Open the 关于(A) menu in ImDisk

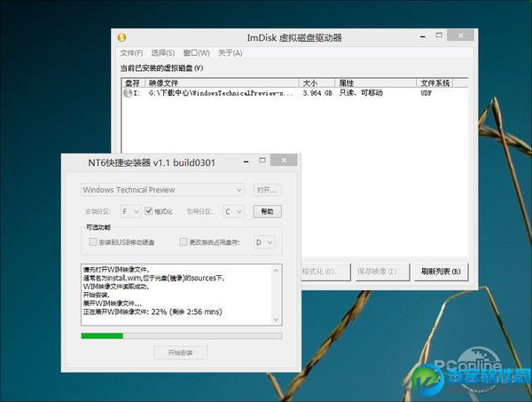coord(230,53)
